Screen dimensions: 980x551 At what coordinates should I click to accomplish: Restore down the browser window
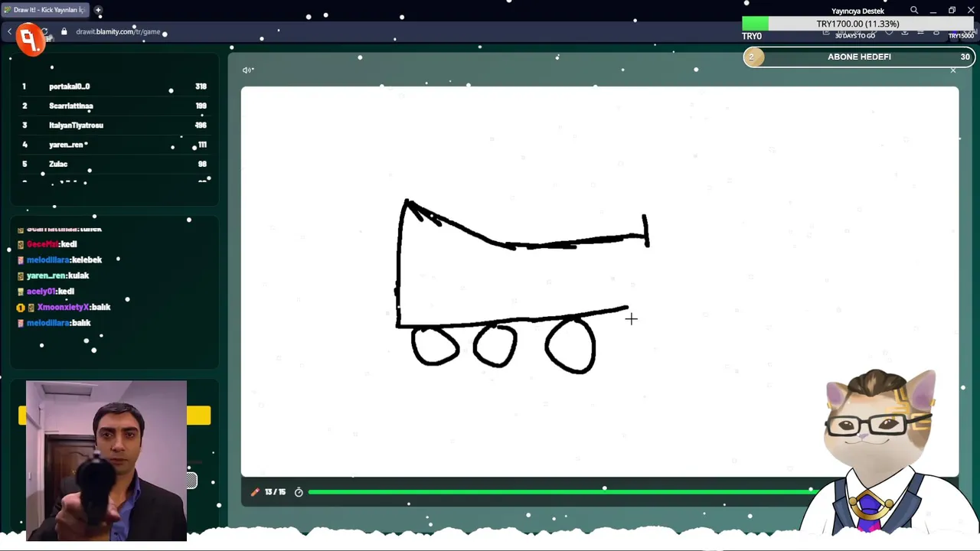click(x=952, y=11)
